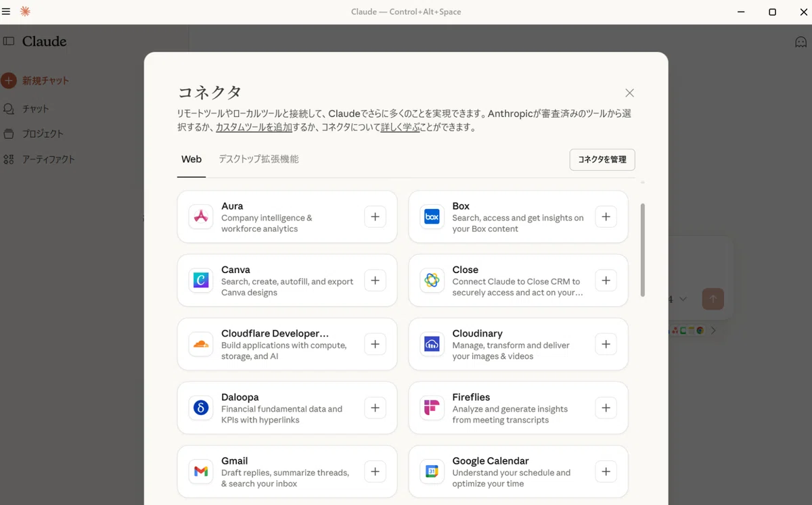
Task: Click the Fireflies logo icon
Action: 432,408
